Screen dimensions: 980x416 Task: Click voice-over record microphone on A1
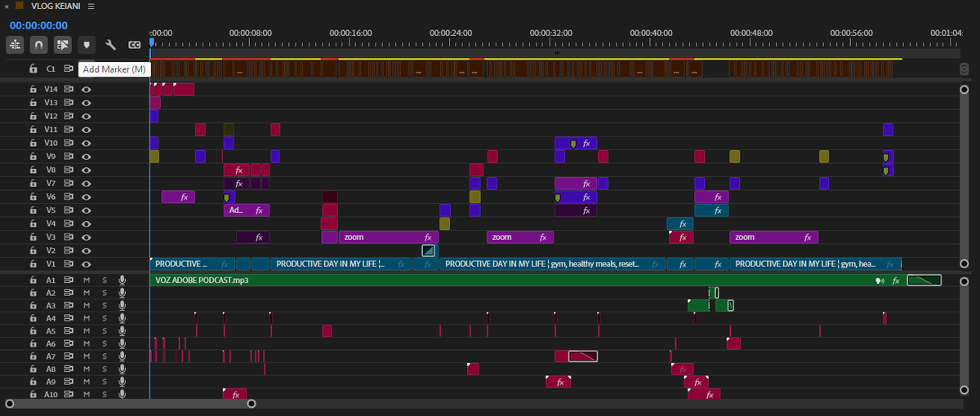pos(122,280)
